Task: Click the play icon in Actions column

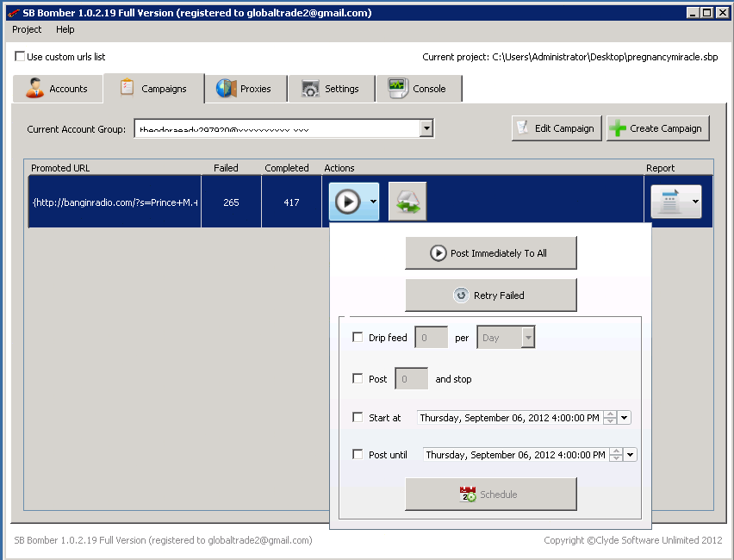Action: pos(347,202)
